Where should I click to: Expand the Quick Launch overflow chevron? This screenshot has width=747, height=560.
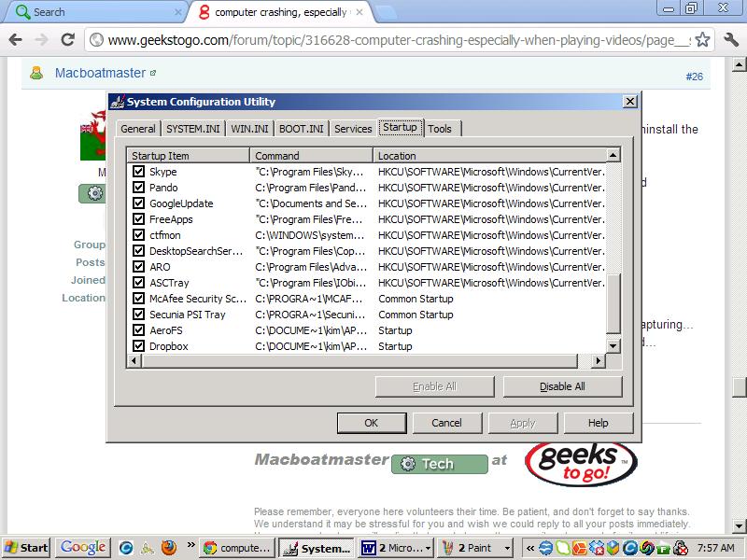click(191, 545)
